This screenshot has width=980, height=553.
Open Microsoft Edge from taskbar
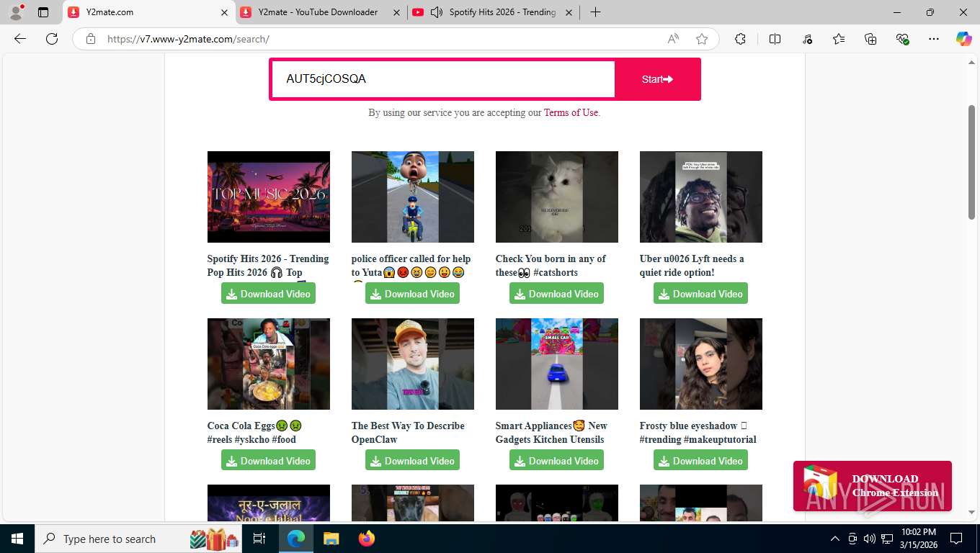(x=295, y=539)
